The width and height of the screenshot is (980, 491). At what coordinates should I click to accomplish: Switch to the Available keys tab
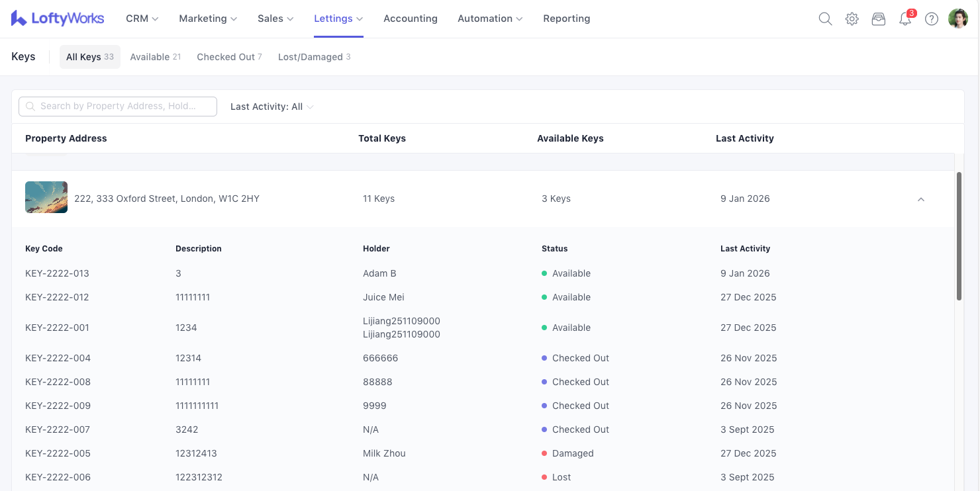pos(155,57)
